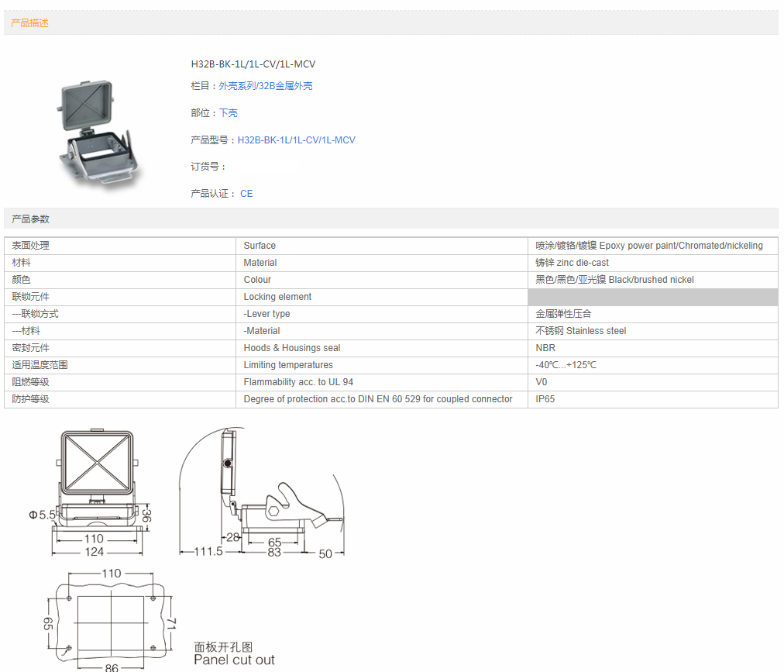Select the 产品参数 section header
The width and height of the screenshot is (784, 672).
point(30,219)
